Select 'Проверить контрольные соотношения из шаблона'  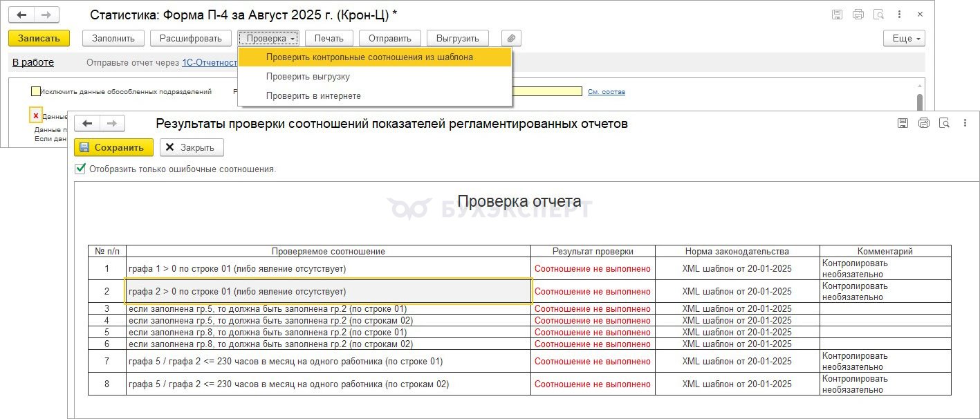(x=369, y=57)
